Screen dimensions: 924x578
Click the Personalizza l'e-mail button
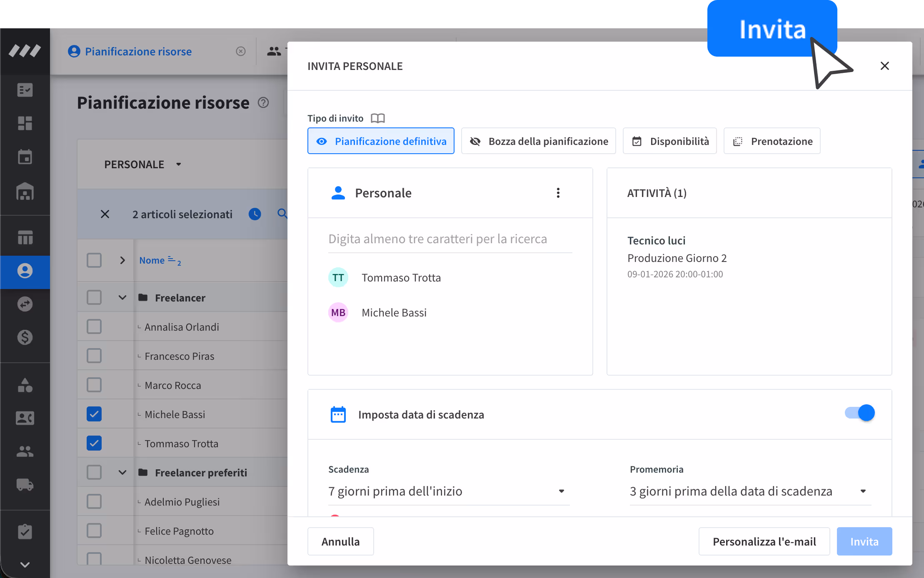(764, 541)
